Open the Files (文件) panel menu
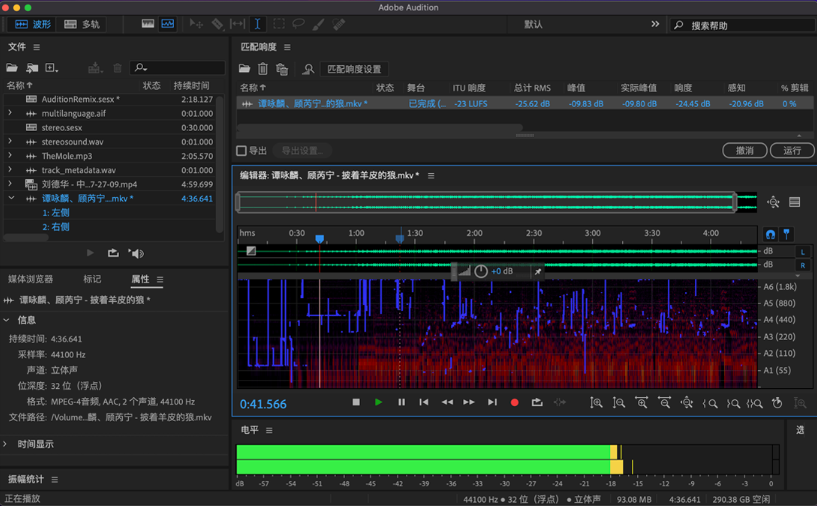Image resolution: width=817 pixels, height=506 pixels. coord(36,47)
